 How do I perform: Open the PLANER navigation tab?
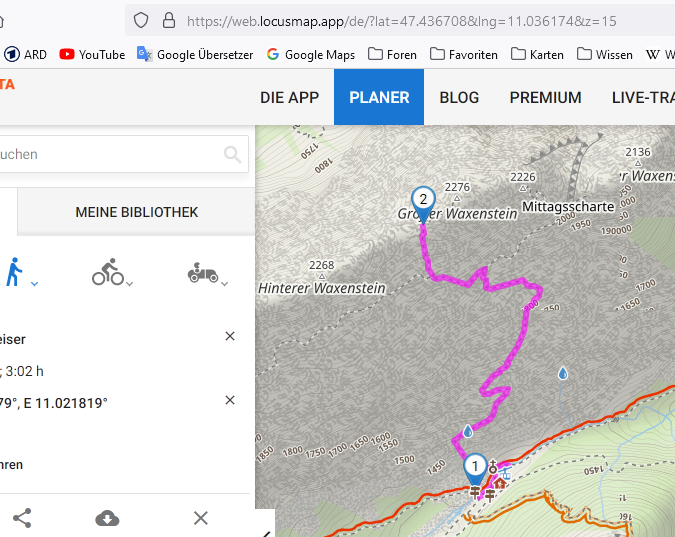point(379,97)
